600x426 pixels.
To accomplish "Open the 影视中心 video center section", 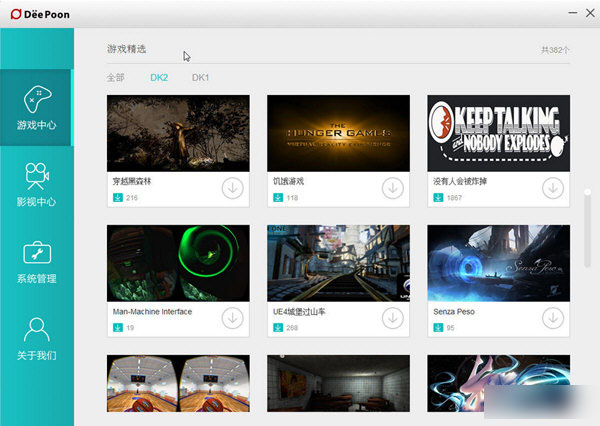I will (x=36, y=184).
